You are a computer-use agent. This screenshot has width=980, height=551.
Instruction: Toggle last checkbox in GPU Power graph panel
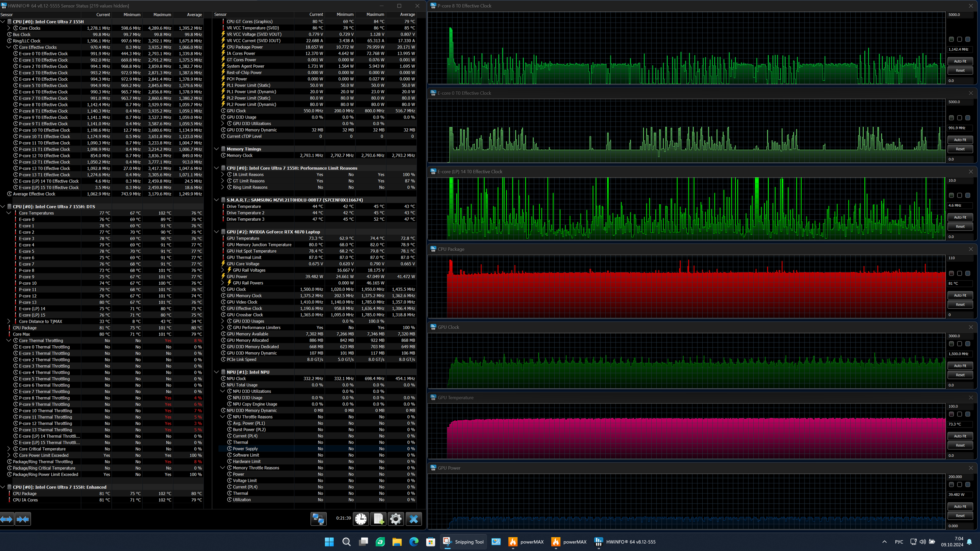pos(968,484)
